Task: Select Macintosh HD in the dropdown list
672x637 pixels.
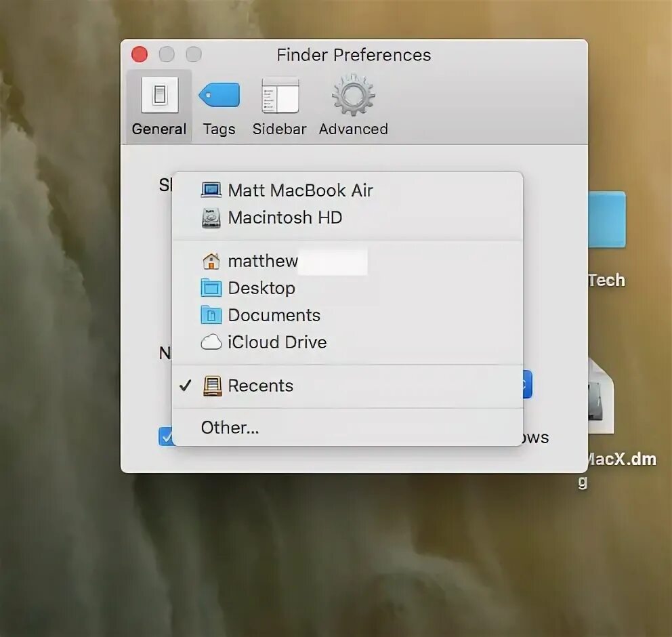Action: pos(347,218)
